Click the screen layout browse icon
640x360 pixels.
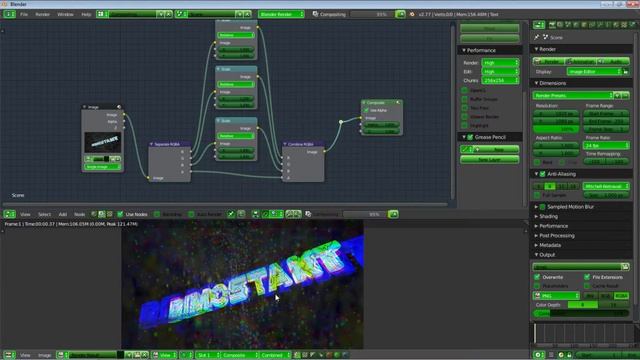tap(102, 14)
